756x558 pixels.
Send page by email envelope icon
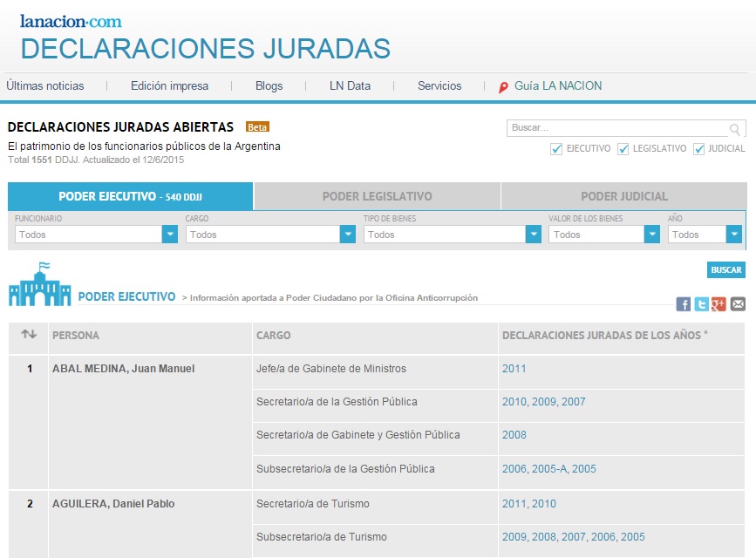pyautogui.click(x=738, y=303)
